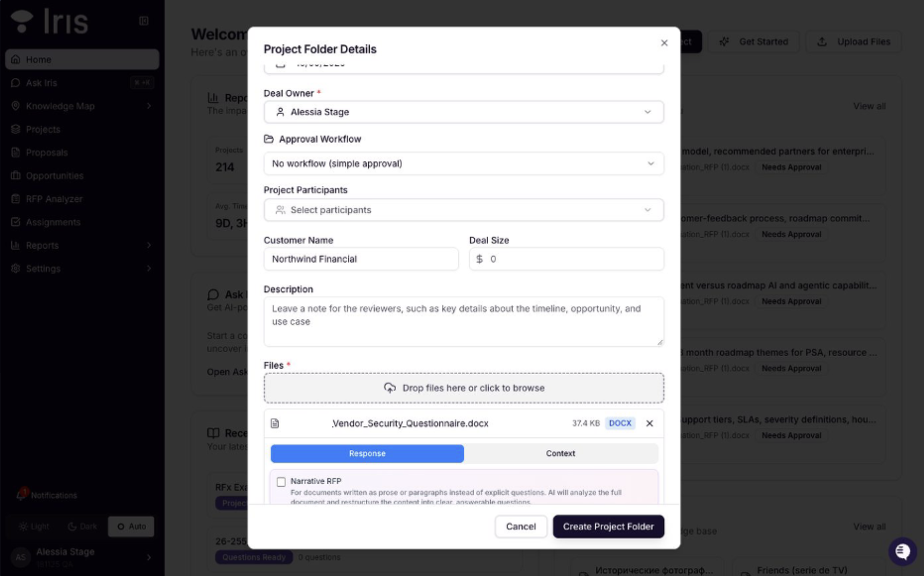This screenshot has width=924, height=576.
Task: Switch to the Context tab
Action: point(560,454)
